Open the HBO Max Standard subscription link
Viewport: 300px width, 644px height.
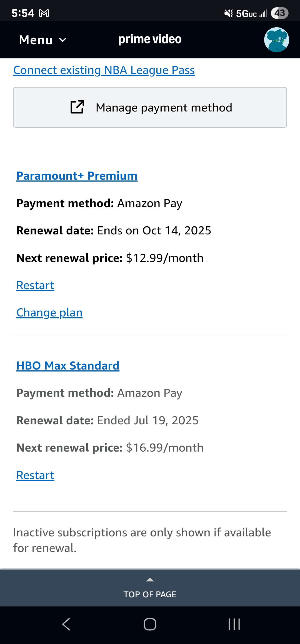click(x=68, y=366)
